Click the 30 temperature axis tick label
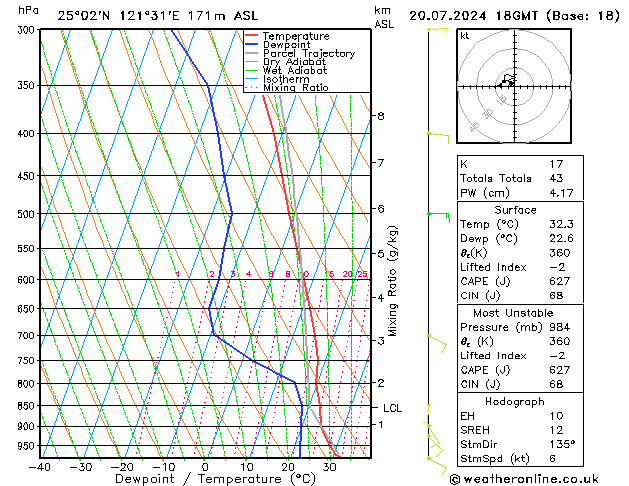The image size is (629, 486). click(329, 467)
